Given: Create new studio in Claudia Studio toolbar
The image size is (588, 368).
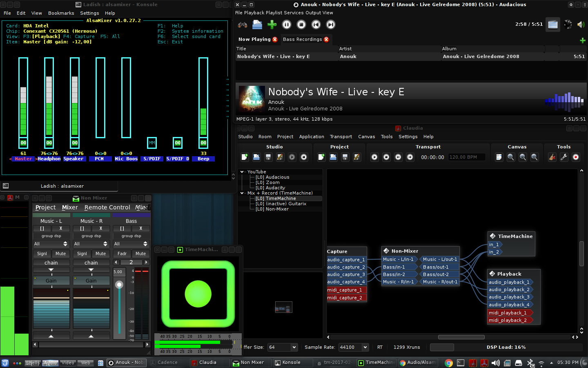Looking at the screenshot, I should (x=245, y=157).
